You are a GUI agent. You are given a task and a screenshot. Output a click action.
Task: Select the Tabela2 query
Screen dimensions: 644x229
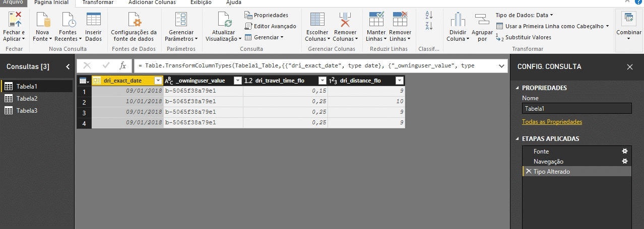pos(37,98)
